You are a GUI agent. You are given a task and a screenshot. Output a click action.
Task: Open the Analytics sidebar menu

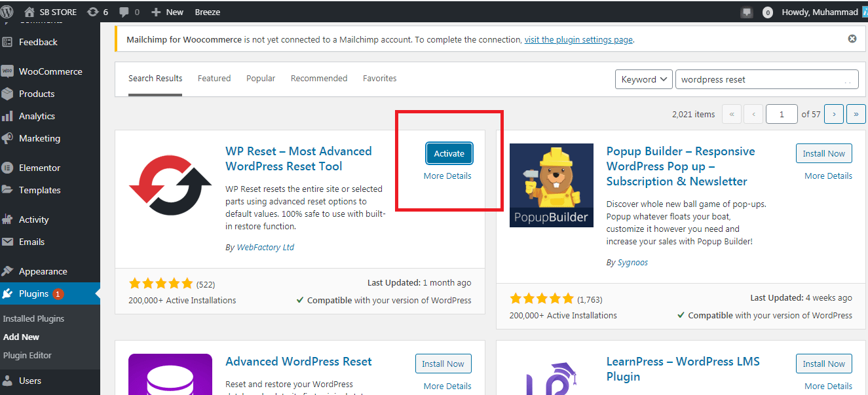pyautogui.click(x=50, y=116)
